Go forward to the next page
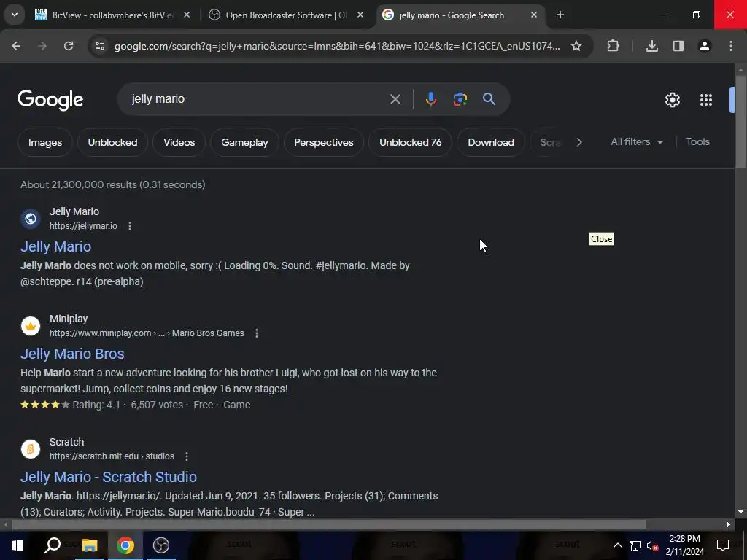 coord(42,46)
